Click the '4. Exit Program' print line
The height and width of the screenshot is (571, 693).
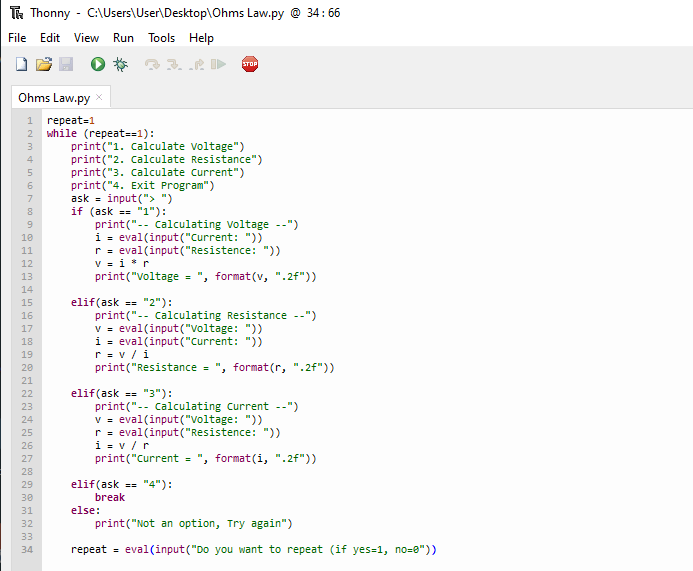tap(143, 186)
